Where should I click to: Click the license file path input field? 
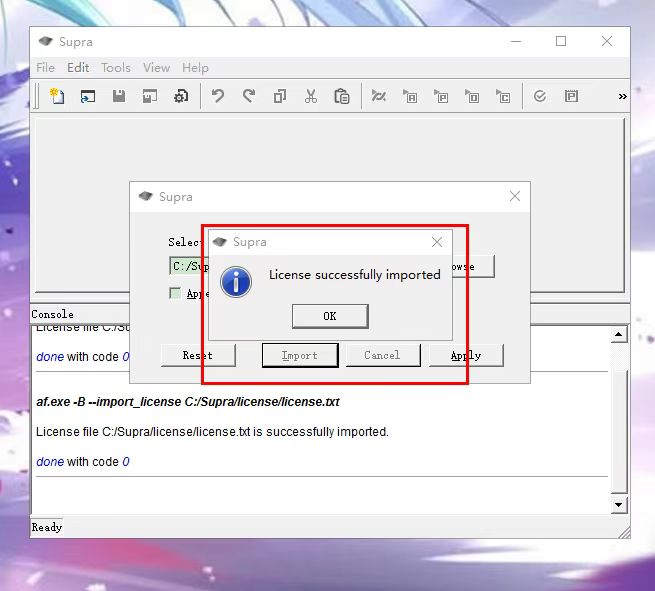pos(189,266)
